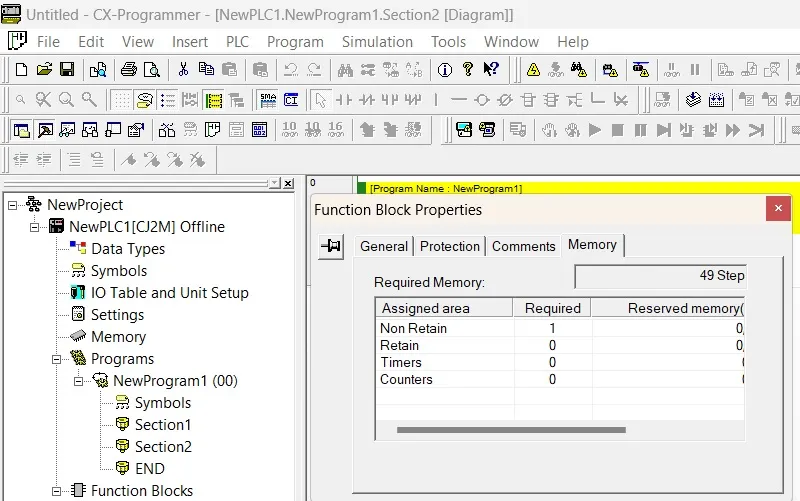Open the Edit menu
This screenshot has width=800, height=501.
pos(91,42)
